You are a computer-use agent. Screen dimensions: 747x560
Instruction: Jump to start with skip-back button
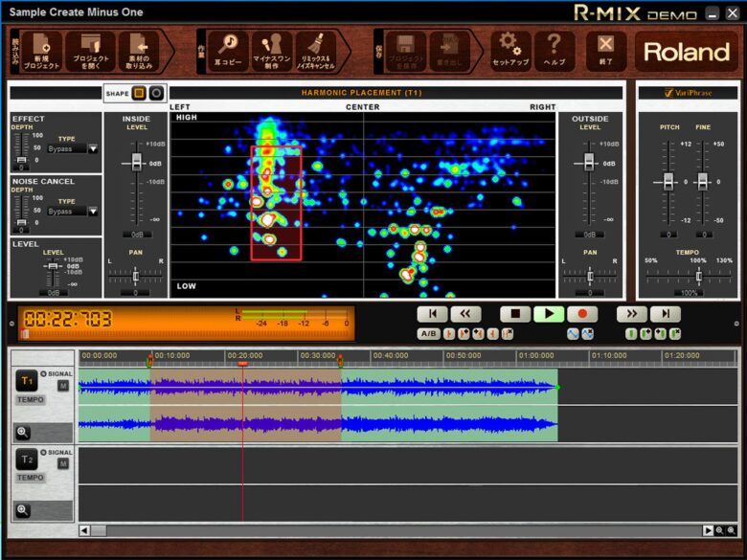(x=433, y=314)
